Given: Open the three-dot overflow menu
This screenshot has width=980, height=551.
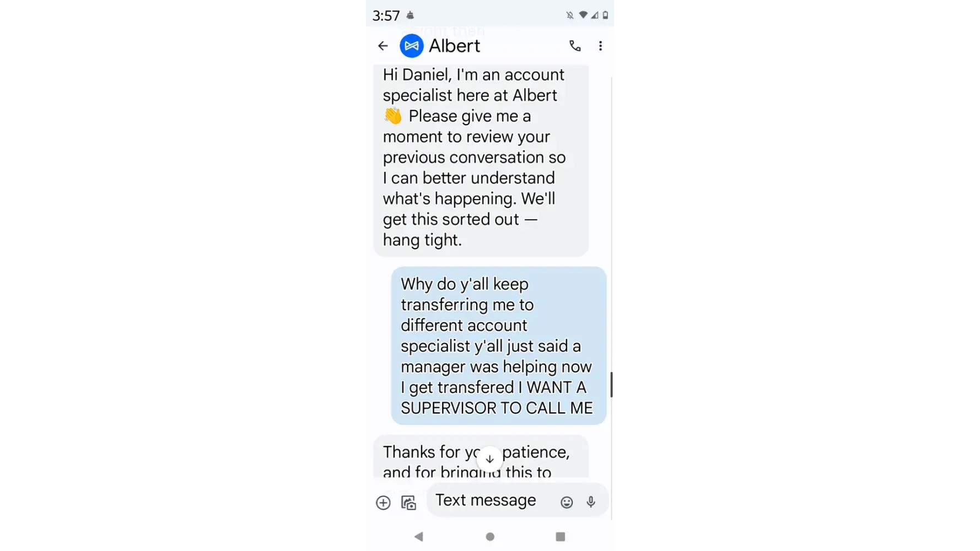Looking at the screenshot, I should 600,46.
